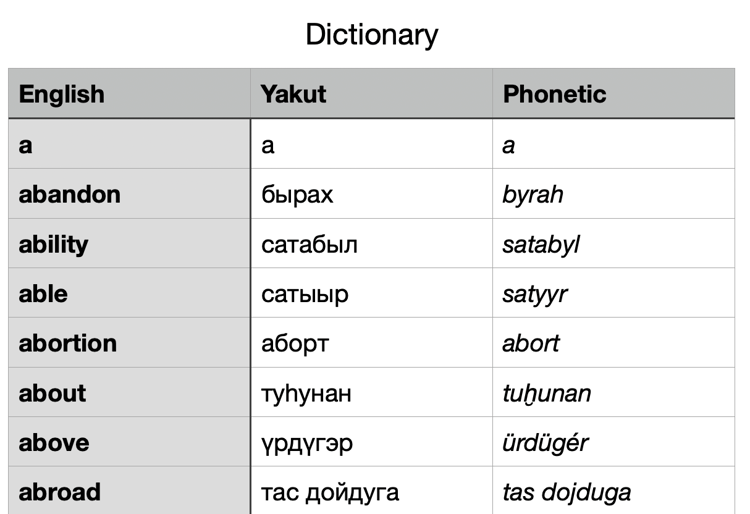Click the phonetic cell 'ürdügér'

pos(545,442)
